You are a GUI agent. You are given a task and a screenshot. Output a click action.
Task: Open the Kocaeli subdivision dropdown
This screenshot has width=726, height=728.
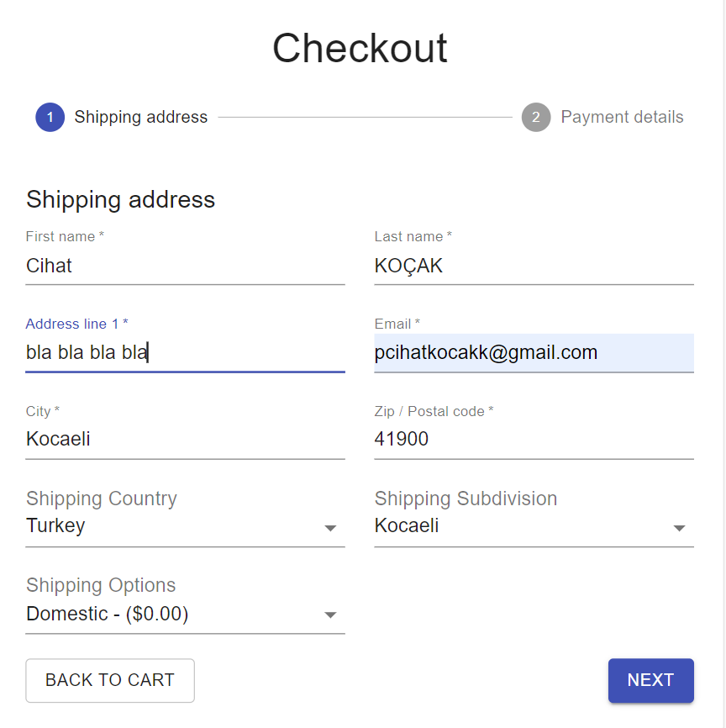coord(534,526)
